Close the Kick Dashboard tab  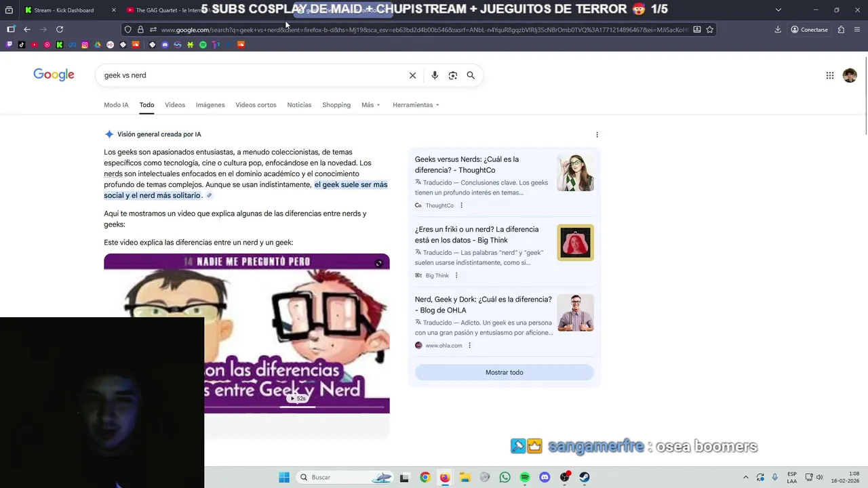pyautogui.click(x=113, y=10)
